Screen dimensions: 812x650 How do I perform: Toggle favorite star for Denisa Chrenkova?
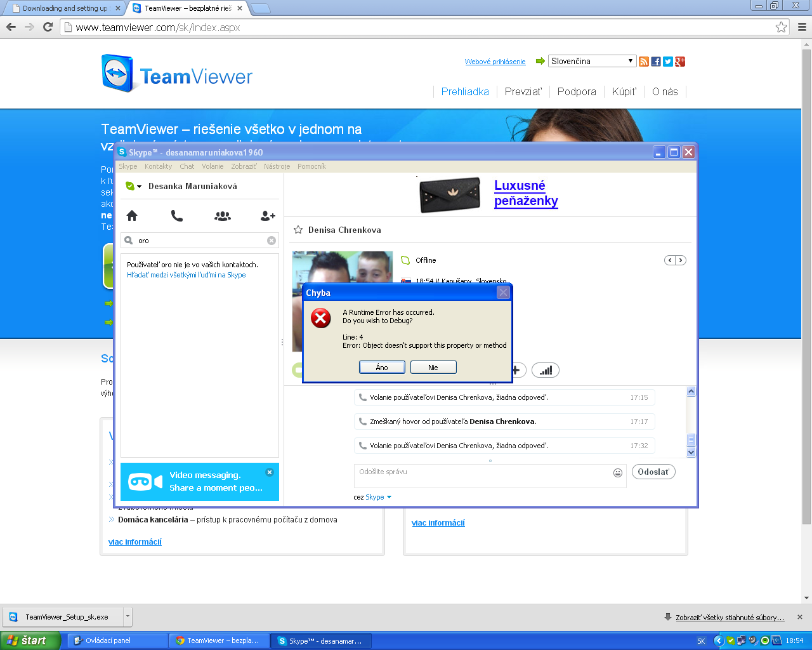[298, 230]
